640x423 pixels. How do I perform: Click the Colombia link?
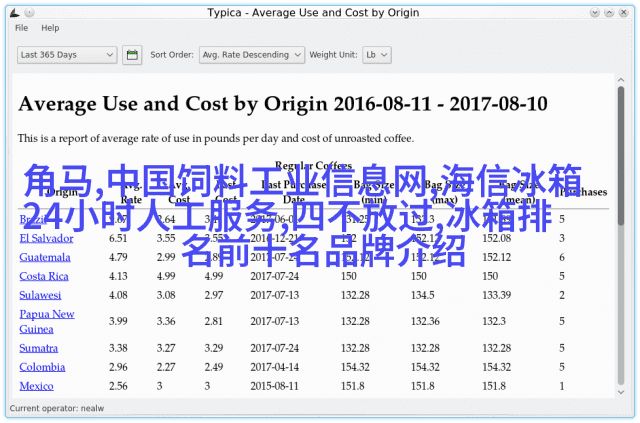click(41, 367)
